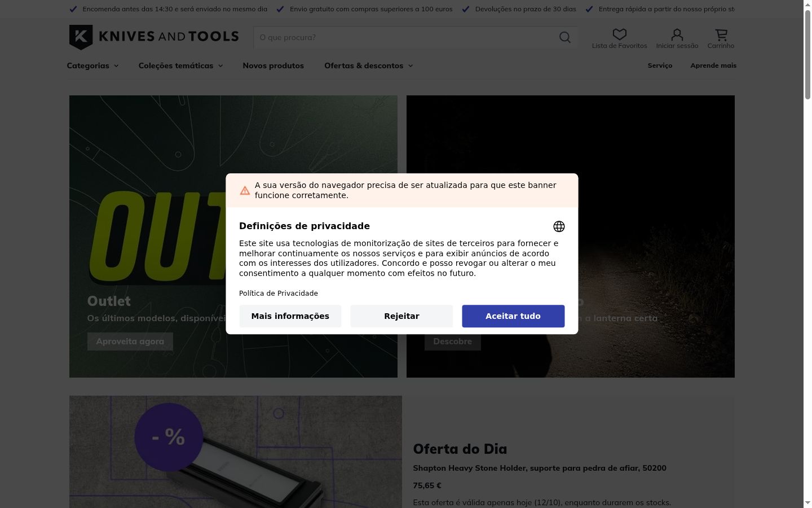
Task: Open the Lista de Favoritos heart icon
Action: tap(619, 34)
